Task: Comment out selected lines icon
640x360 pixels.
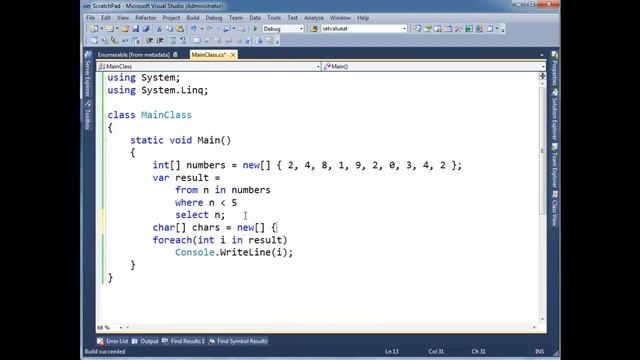Action: click(x=173, y=40)
